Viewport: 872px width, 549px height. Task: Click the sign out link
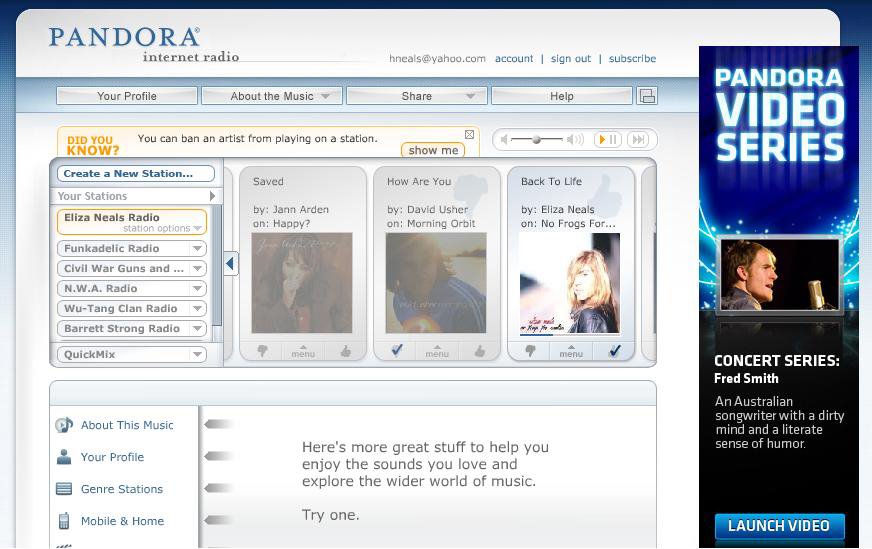[571, 58]
